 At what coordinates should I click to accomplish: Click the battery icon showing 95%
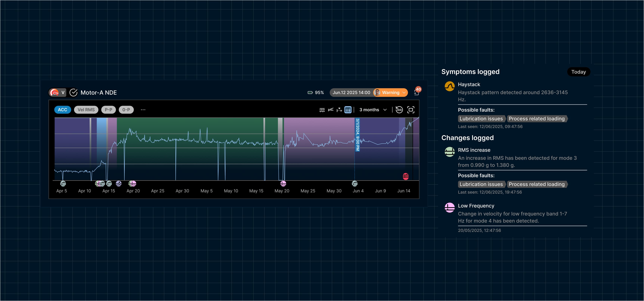tap(310, 93)
